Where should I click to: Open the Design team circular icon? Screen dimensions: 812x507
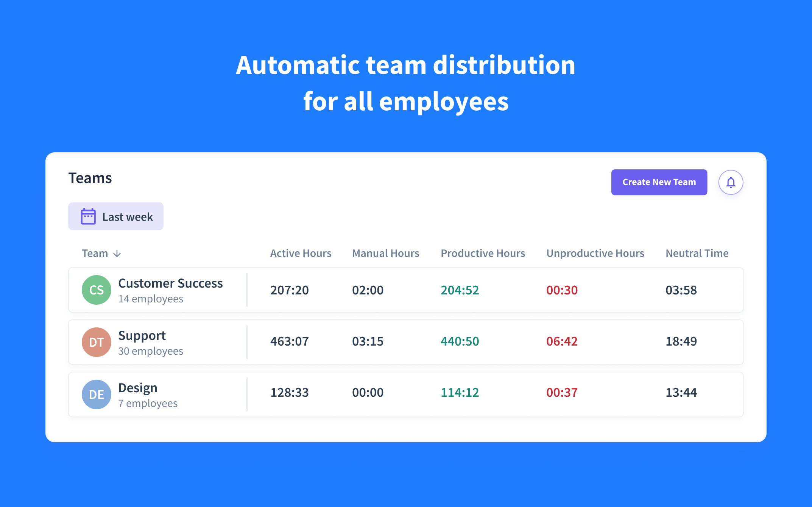96,394
